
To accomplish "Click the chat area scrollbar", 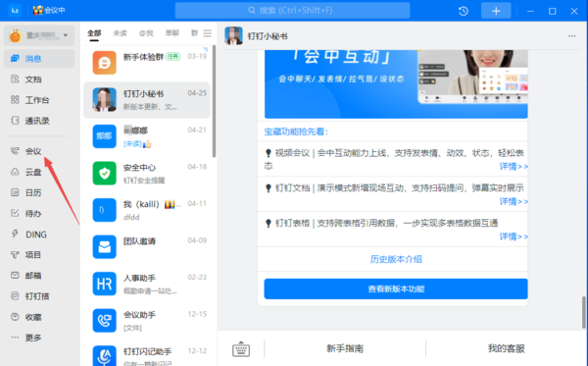I will (584, 312).
